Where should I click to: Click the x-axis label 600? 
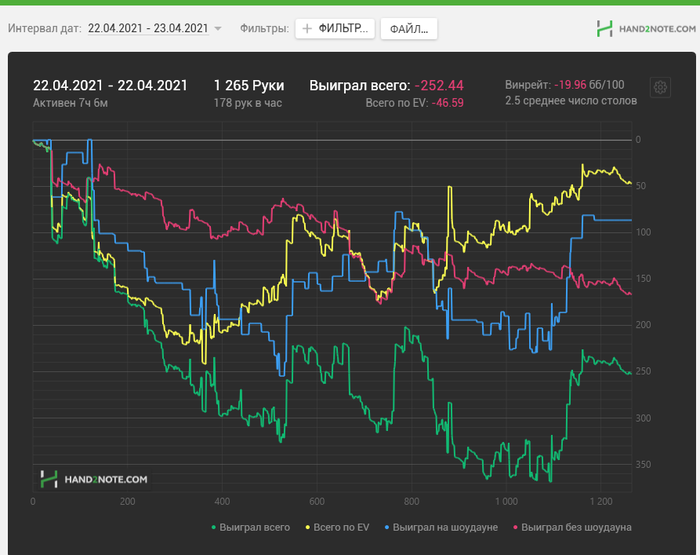[317, 501]
